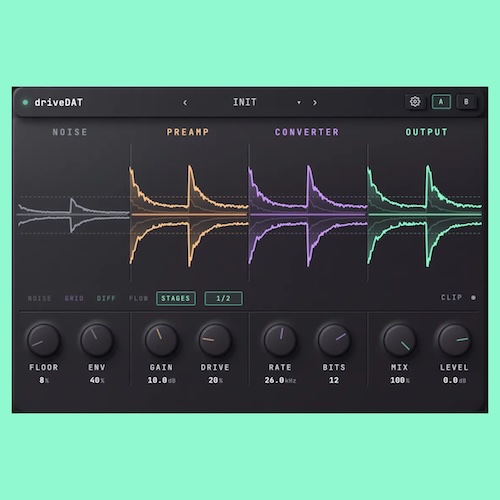The width and height of the screenshot is (500, 500).
Task: Select the BITS value 12
Action: [334, 380]
